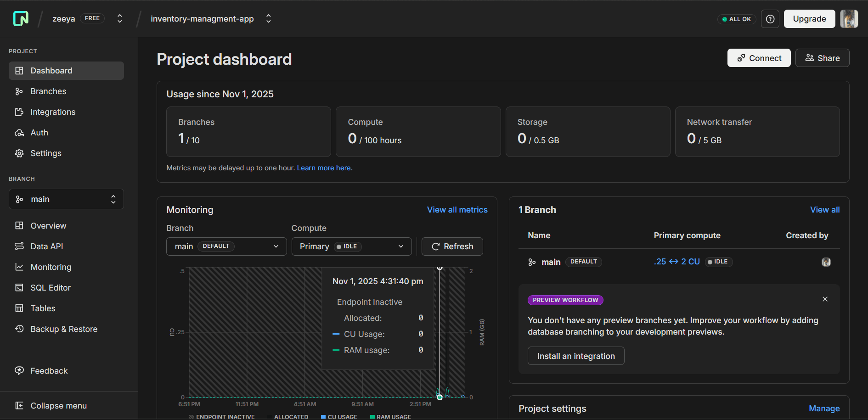Click the Neon logo
Screen dimensions: 868x420
(21, 18)
